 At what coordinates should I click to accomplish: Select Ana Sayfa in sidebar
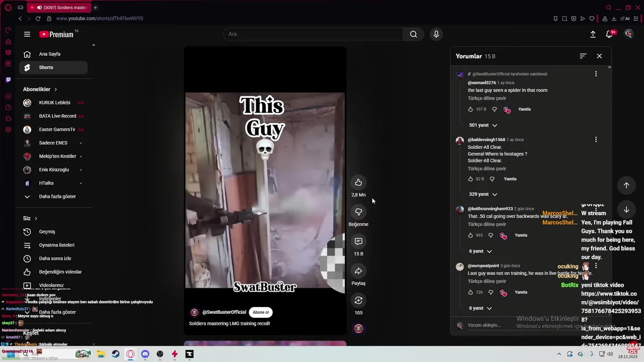[x=53, y=54]
